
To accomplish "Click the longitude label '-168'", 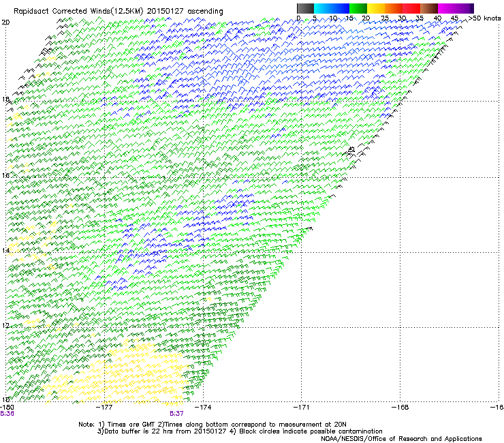I will coord(400,408).
